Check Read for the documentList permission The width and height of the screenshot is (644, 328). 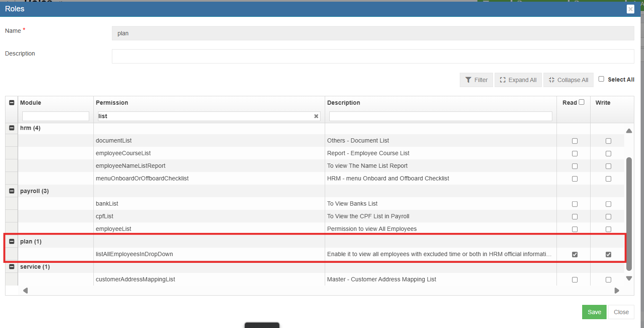pos(575,141)
